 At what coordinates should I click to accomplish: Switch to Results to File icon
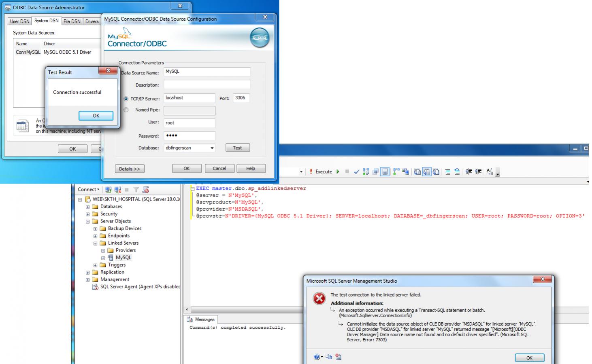436,172
